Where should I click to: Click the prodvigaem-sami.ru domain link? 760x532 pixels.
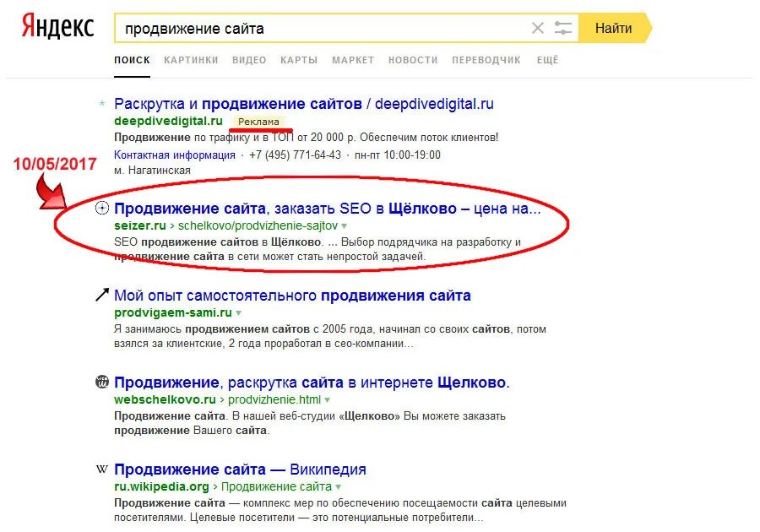tap(173, 313)
